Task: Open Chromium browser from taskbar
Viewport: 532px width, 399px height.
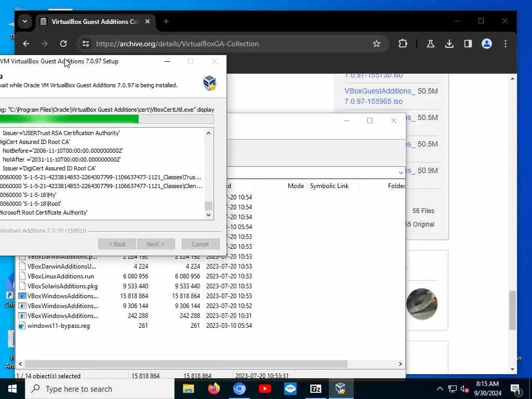Action: pos(239,389)
